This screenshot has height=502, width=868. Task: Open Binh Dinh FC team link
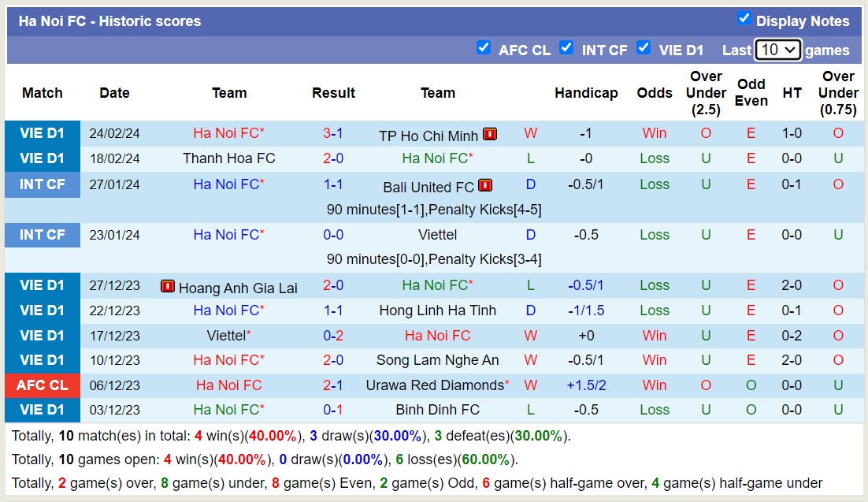pos(438,410)
